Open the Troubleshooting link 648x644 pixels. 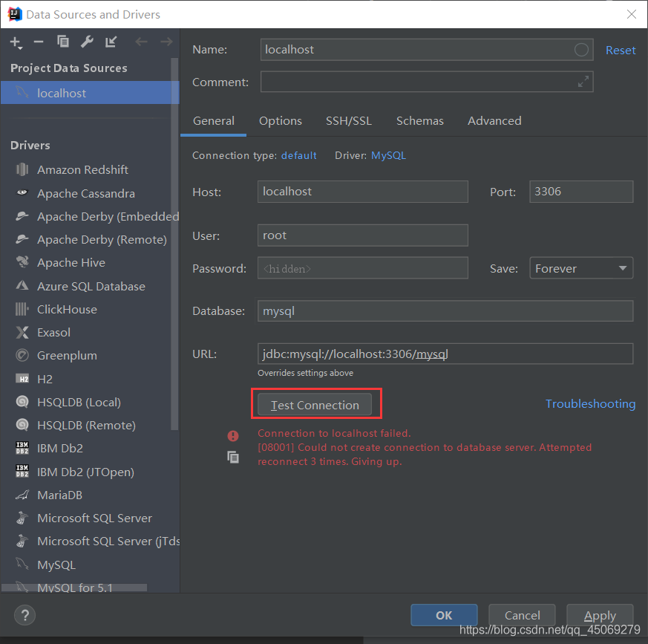pos(590,403)
